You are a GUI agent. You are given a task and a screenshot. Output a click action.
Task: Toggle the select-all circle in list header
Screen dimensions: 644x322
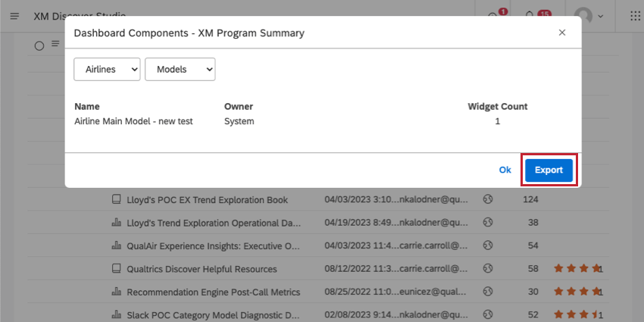pos(39,46)
